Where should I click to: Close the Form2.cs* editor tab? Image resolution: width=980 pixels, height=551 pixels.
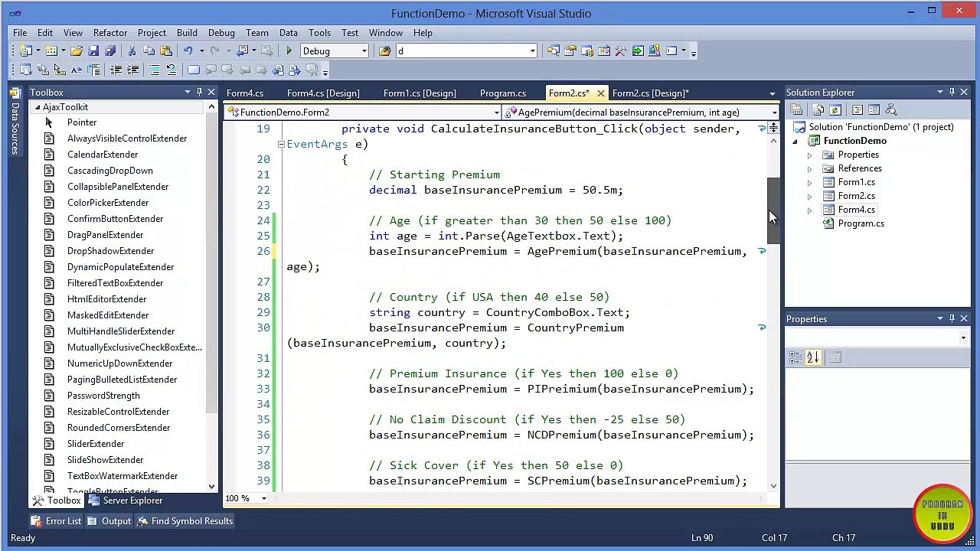tap(600, 93)
